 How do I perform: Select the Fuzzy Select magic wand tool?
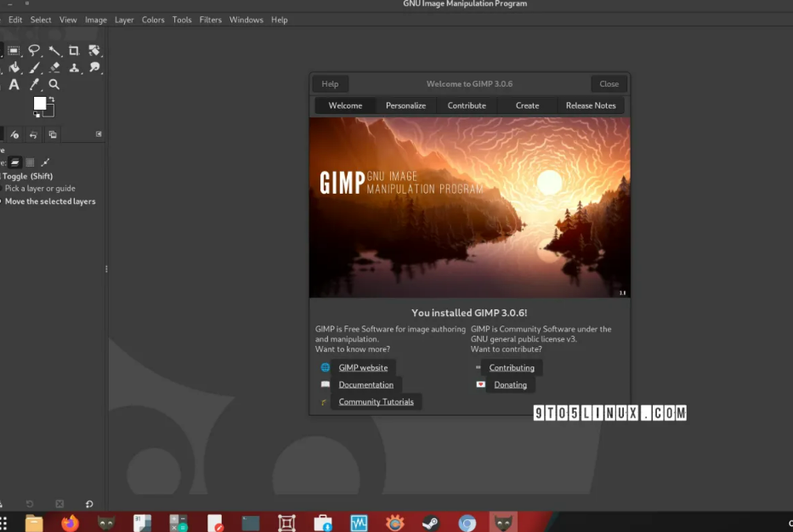point(54,51)
